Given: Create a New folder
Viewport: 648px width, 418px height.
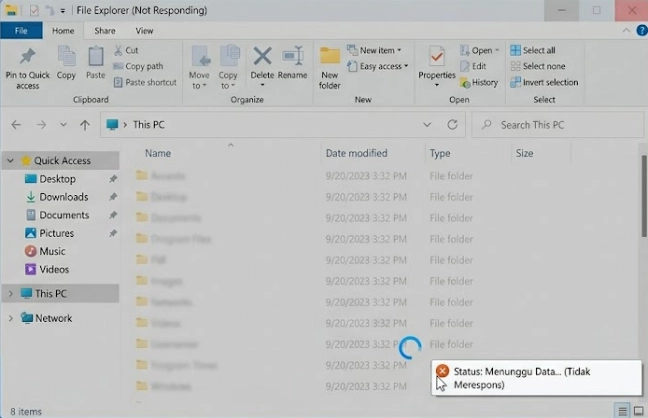Looking at the screenshot, I should point(330,68).
